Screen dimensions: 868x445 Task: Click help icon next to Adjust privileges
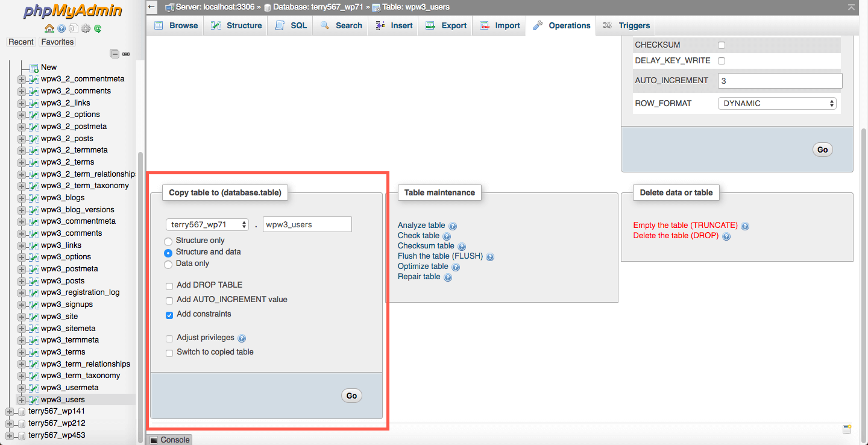click(x=242, y=338)
